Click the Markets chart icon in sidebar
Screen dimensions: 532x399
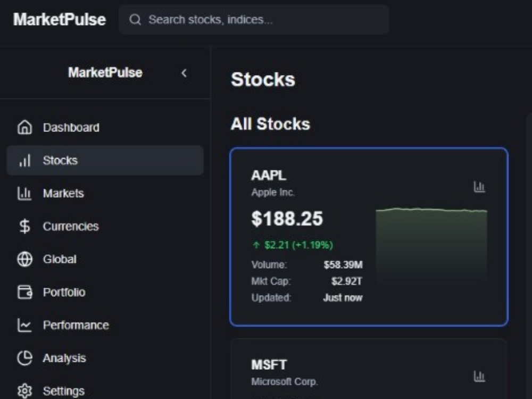point(24,194)
